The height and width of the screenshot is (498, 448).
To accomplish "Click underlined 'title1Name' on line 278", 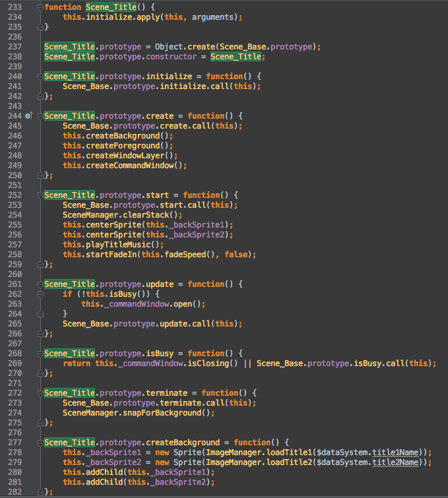I will pyautogui.click(x=395, y=452).
